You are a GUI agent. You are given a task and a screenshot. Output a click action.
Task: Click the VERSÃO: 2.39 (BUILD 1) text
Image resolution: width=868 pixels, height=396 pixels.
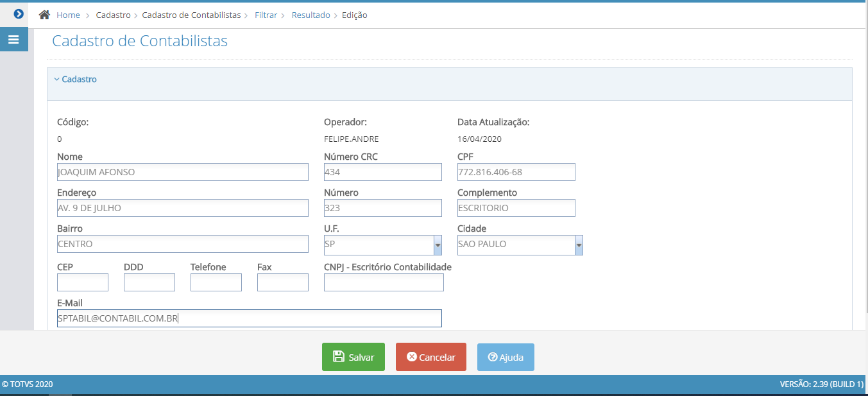pos(822,384)
